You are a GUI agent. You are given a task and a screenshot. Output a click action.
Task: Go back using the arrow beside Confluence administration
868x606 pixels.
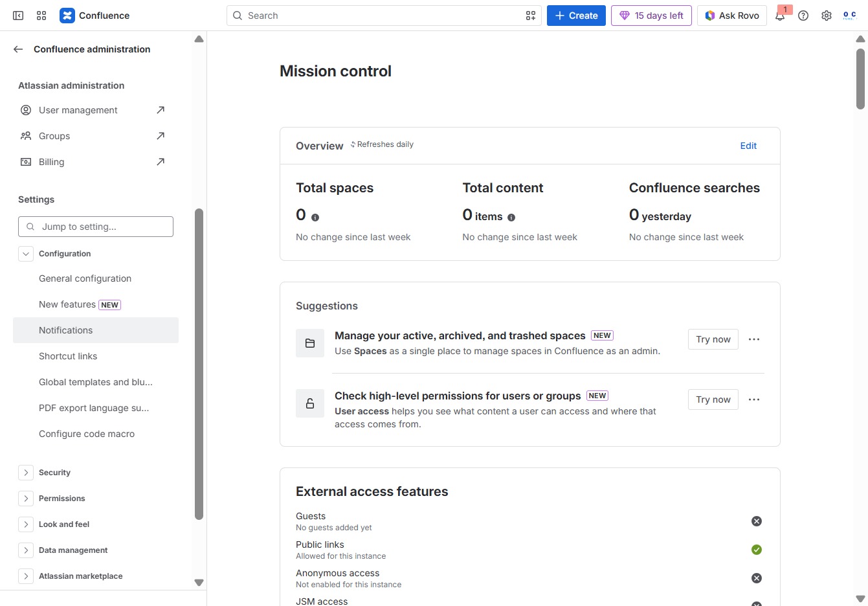click(18, 49)
